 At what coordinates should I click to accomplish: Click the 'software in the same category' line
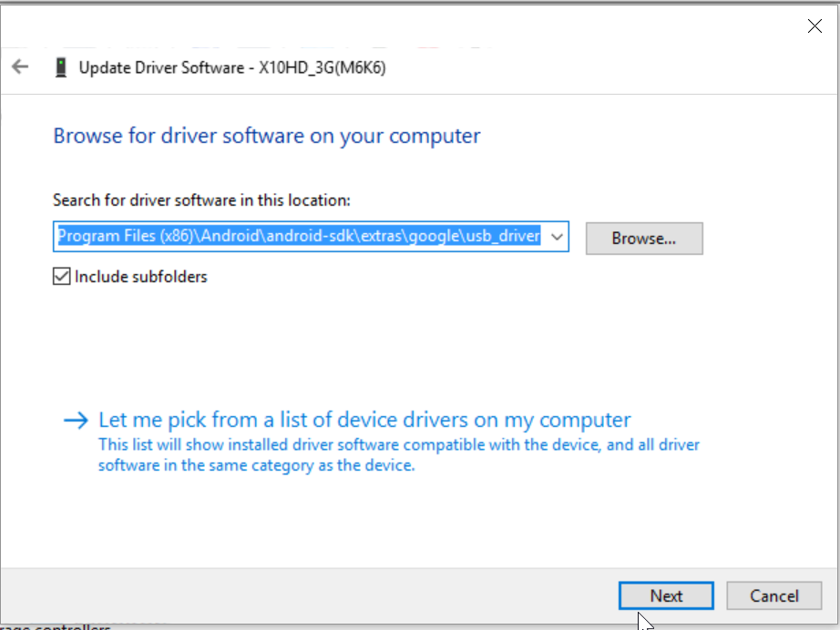coord(257,465)
